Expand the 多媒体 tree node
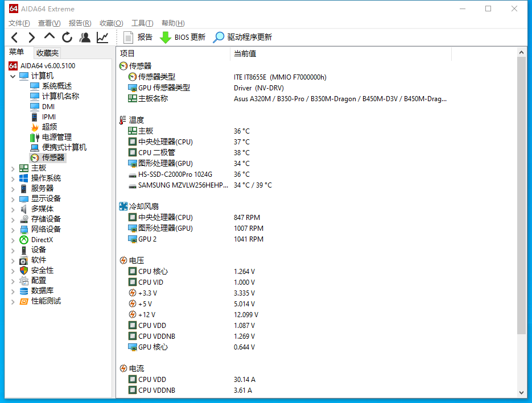 coord(13,210)
